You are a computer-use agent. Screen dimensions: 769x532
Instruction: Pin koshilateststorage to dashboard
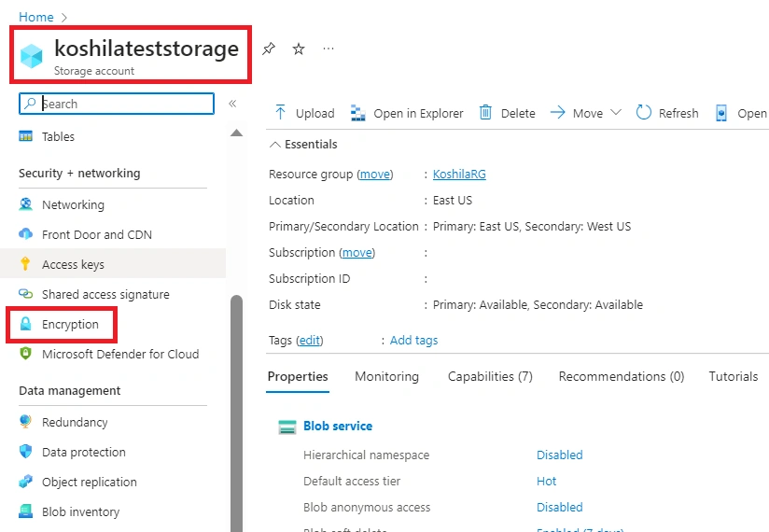coord(269,49)
